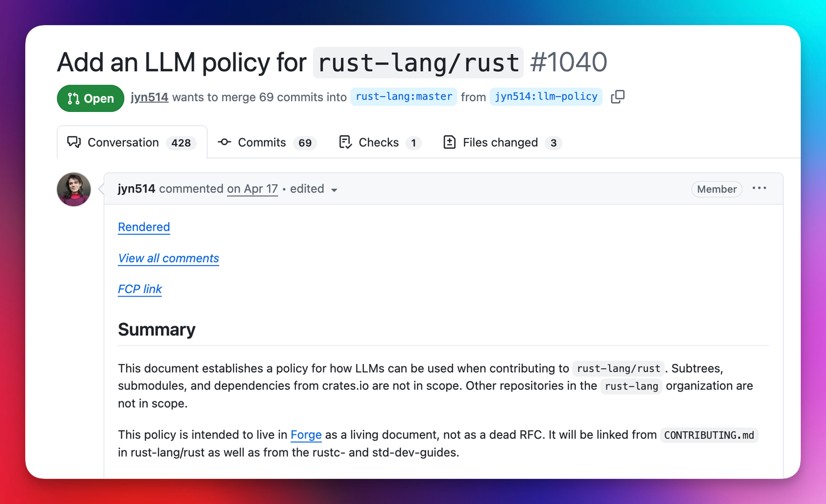The image size is (826, 504).
Task: Click the 69 commits counter badge
Action: (305, 143)
